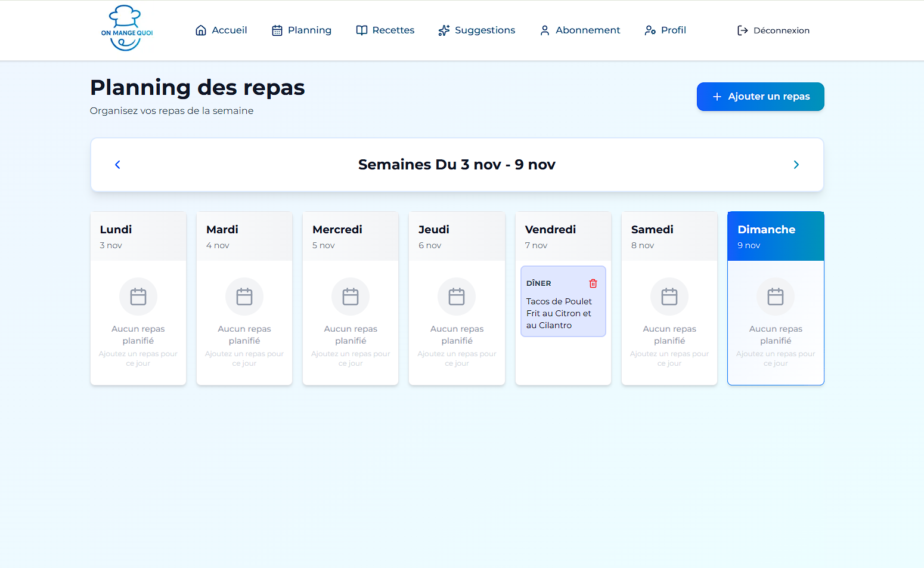Open the Abonnement menu item
This screenshot has height=568, width=924.
(x=580, y=30)
